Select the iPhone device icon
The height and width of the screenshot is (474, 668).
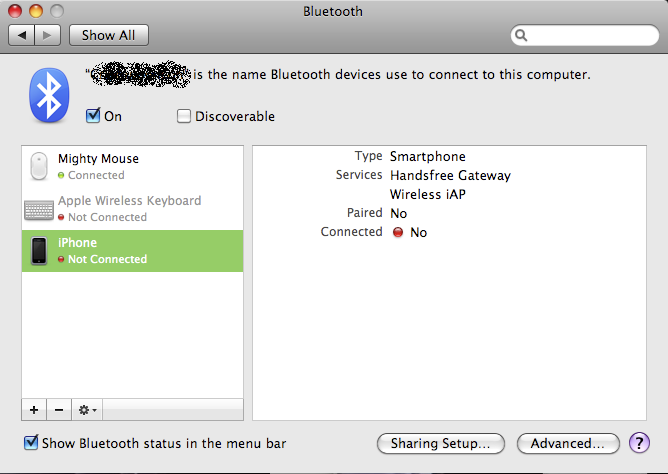39,250
